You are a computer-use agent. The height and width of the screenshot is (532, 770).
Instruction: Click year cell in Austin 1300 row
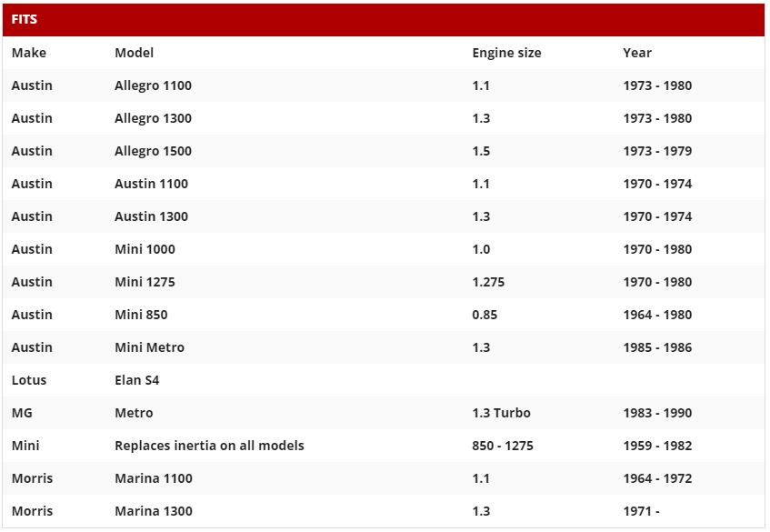click(x=657, y=216)
